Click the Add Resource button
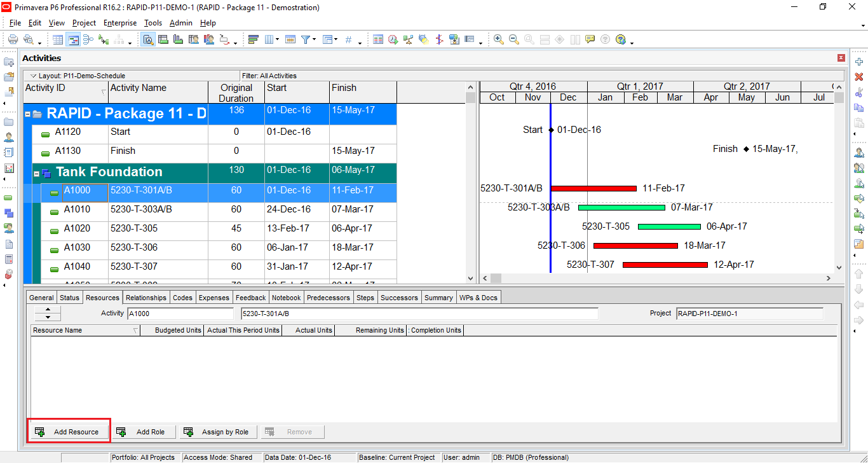This screenshot has height=463, width=868. pyautogui.click(x=68, y=431)
